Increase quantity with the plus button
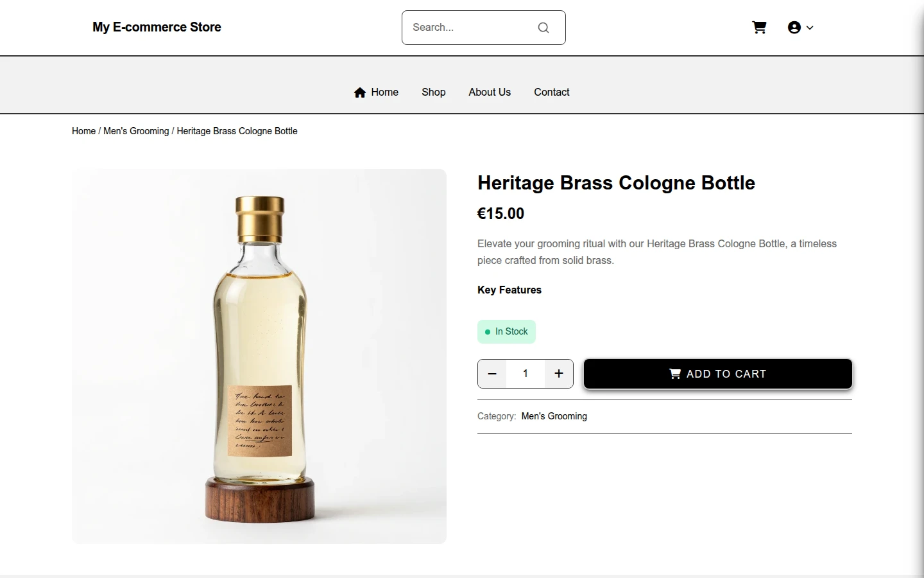 (x=559, y=374)
